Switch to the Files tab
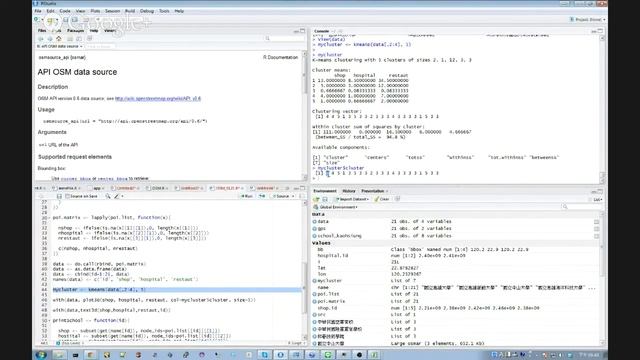 pos(42,31)
